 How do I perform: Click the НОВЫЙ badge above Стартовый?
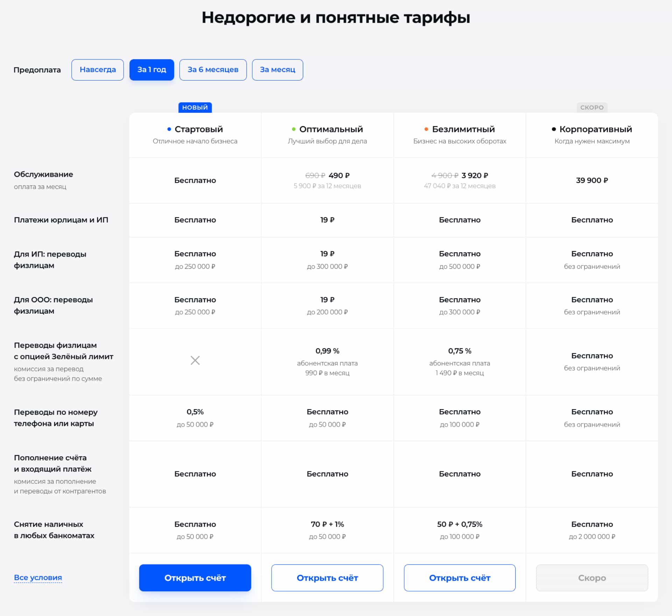pyautogui.click(x=195, y=107)
